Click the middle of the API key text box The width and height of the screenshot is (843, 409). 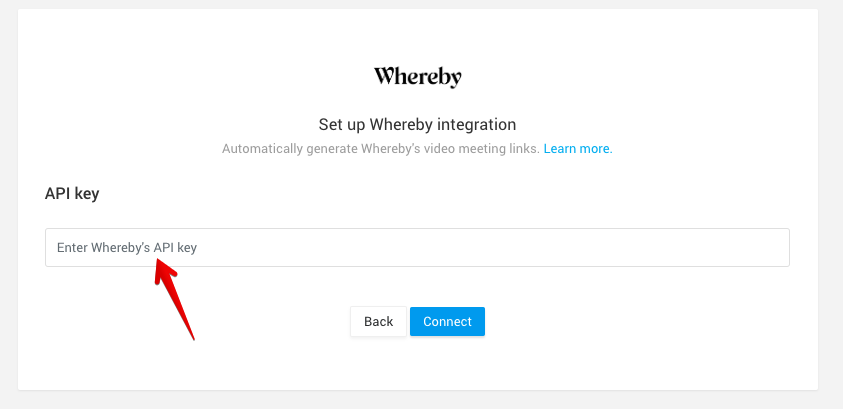click(x=417, y=247)
